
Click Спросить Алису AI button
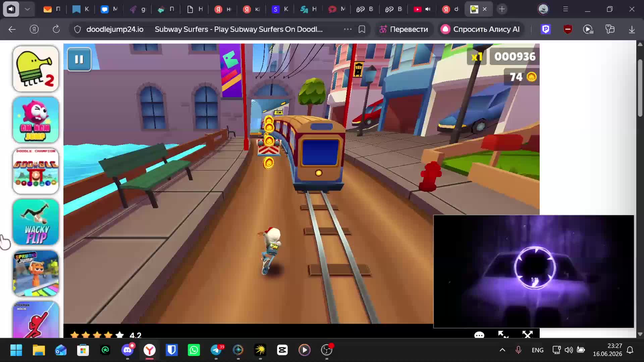480,29
